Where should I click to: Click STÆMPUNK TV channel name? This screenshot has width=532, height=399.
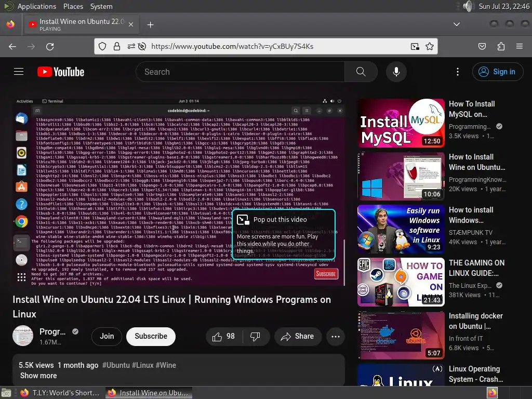(x=470, y=232)
